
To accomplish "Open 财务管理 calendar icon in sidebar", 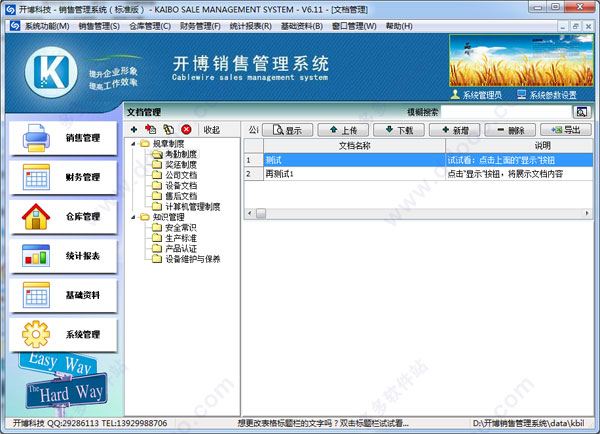I will 36,177.
